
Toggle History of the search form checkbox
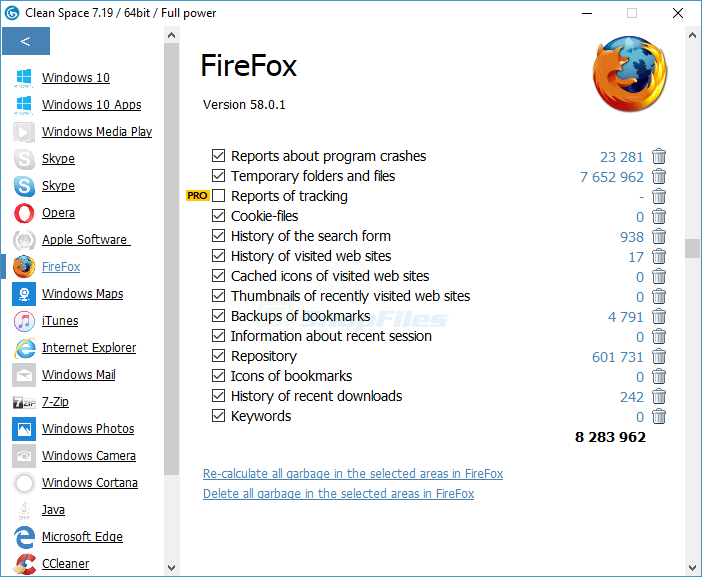218,236
